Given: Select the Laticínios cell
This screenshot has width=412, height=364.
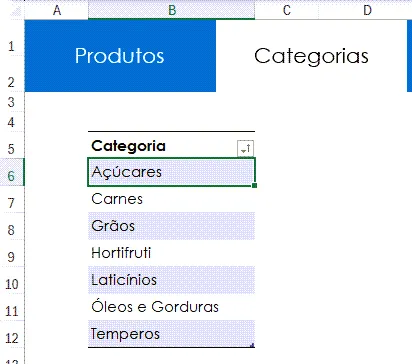Looking at the screenshot, I should pos(171,280).
